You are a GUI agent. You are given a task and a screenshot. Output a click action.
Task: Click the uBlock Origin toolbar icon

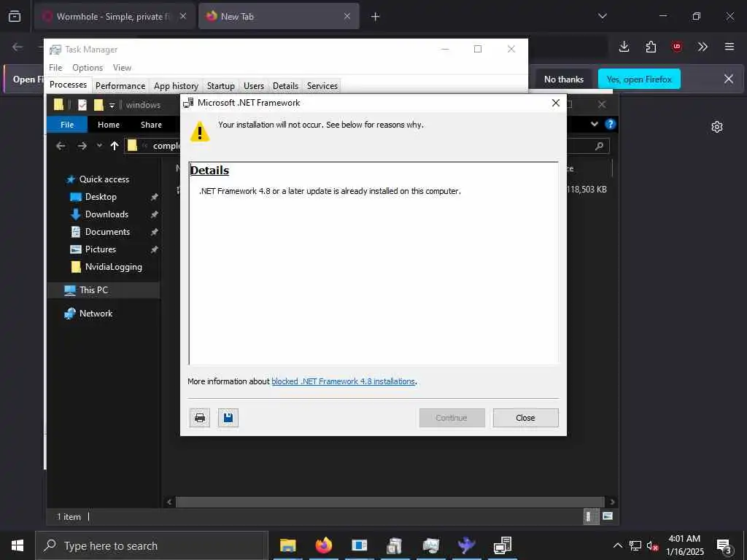677,47
